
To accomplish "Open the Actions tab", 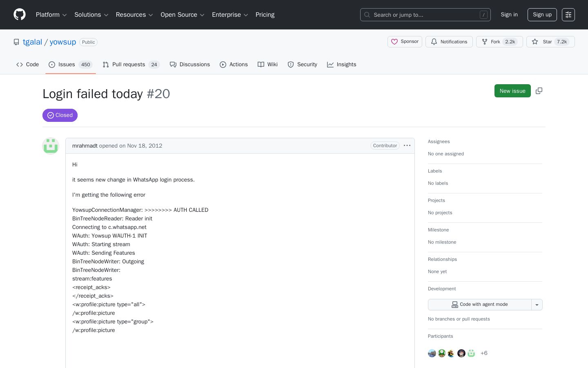I will [234, 65].
